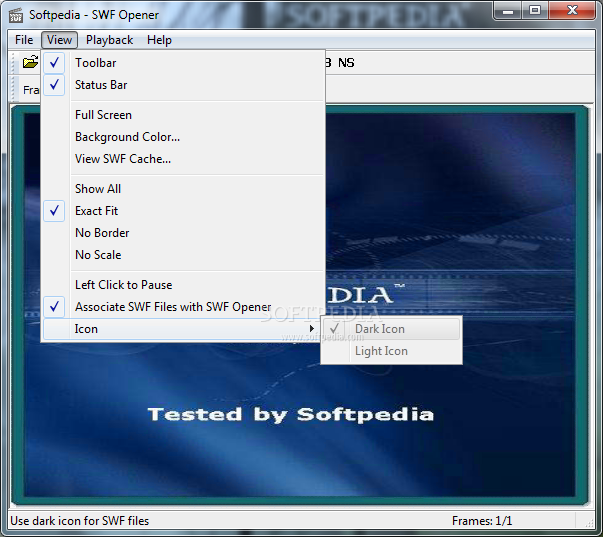The width and height of the screenshot is (603, 537).
Task: Open the Playback menu
Action: point(109,40)
